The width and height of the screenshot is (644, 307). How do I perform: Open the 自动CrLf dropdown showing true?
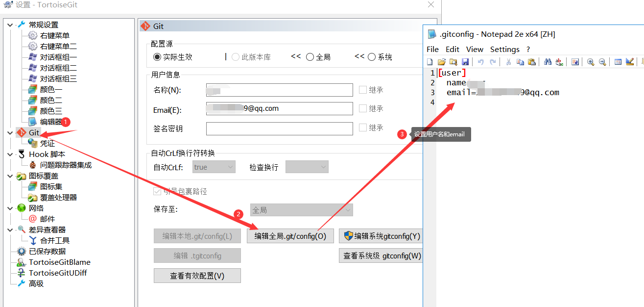click(214, 166)
